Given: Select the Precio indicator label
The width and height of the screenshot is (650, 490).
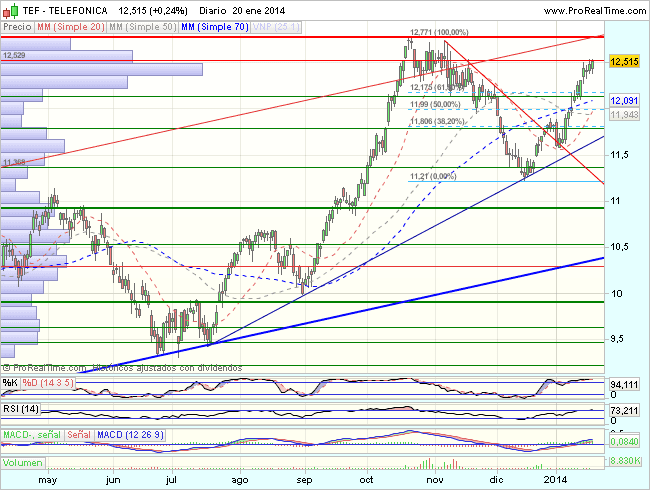Looking at the screenshot, I should click(x=17, y=27).
